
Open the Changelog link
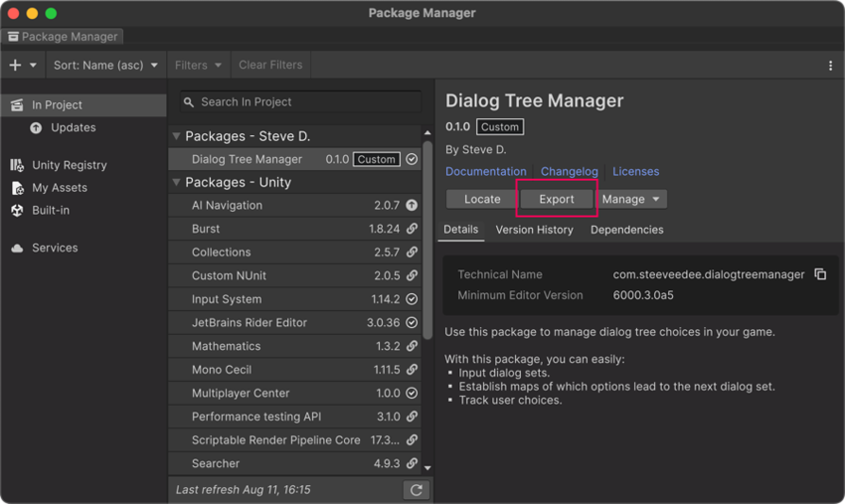[569, 172]
